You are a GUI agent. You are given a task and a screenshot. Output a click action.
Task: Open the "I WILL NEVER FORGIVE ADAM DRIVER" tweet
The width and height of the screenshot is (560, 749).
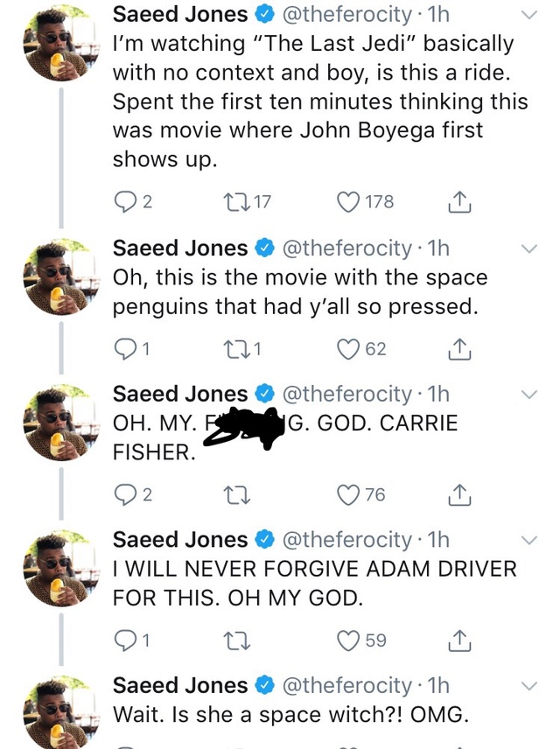tap(315, 583)
